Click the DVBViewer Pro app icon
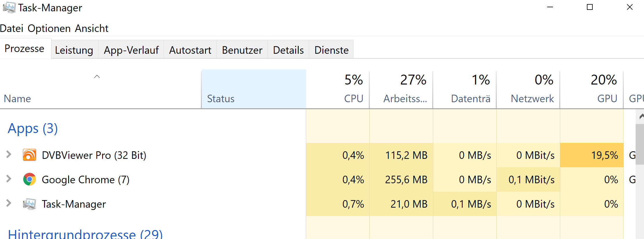The height and width of the screenshot is (239, 644). [29, 155]
